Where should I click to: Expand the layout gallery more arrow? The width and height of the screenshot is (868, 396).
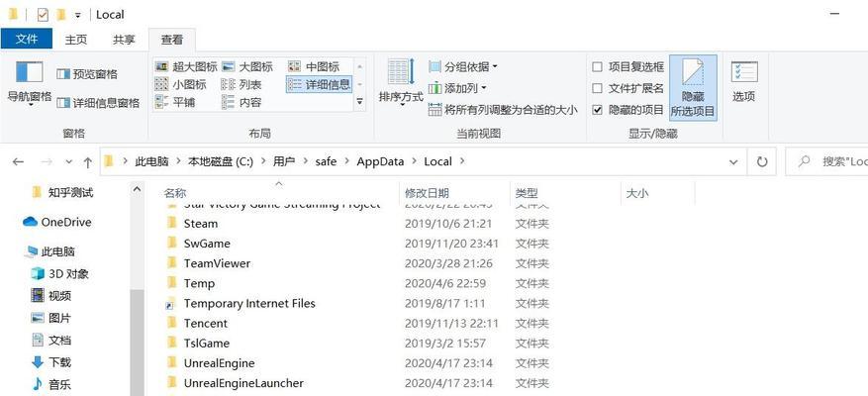360,101
